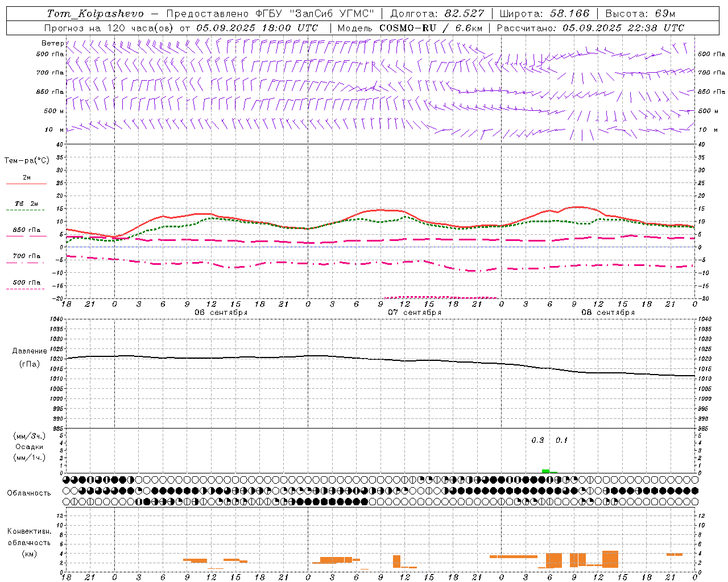The height and width of the screenshot is (582, 728).
Task: Click the Давление panel label
Action: click(x=30, y=351)
